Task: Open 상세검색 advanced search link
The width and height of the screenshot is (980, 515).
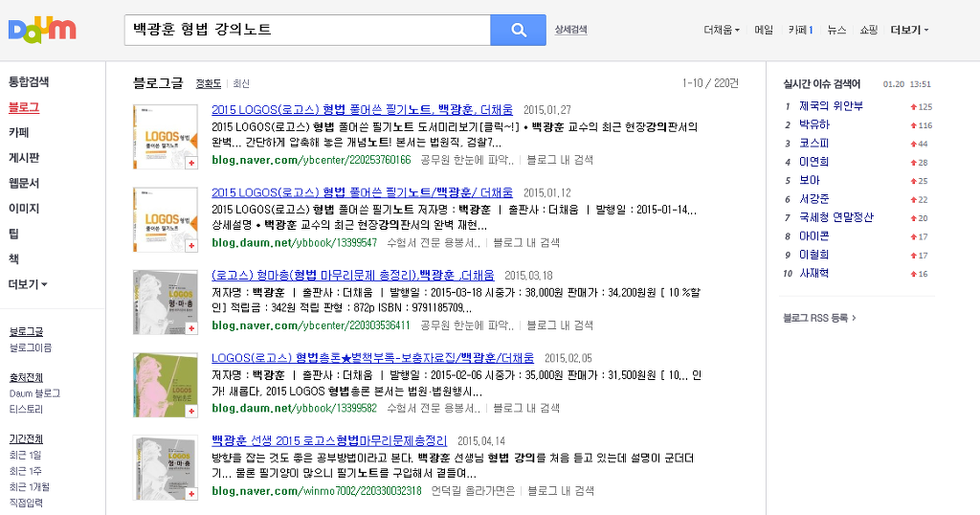Action: 570,30
